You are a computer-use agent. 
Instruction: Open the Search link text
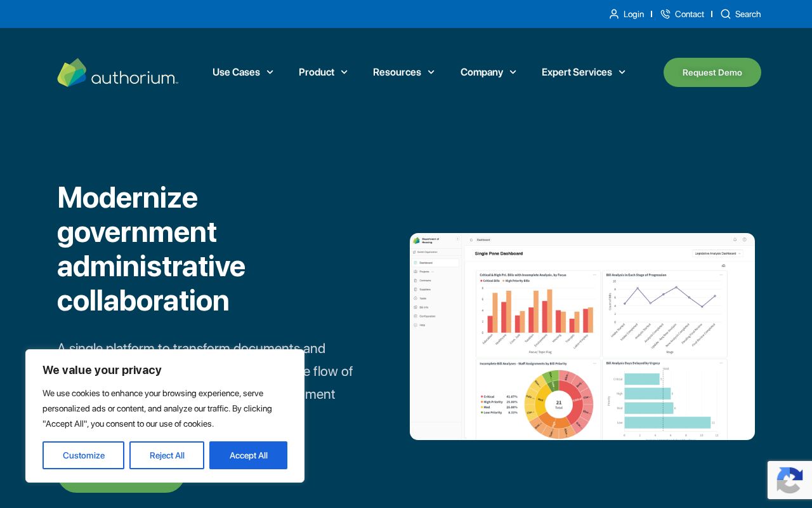(748, 14)
